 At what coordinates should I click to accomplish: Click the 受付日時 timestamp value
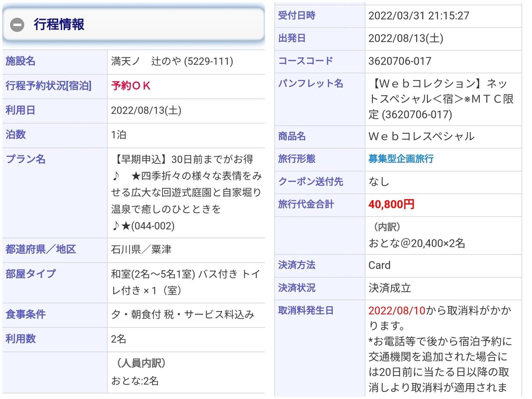(x=419, y=16)
